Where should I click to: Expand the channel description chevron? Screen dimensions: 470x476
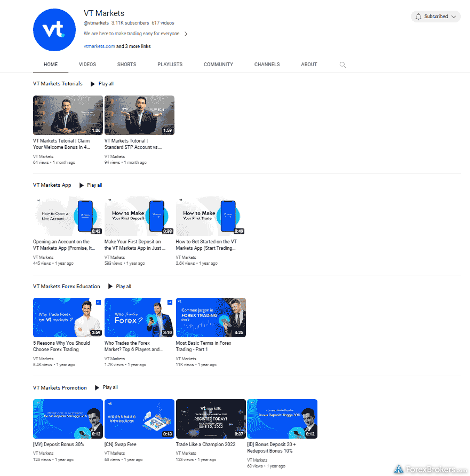(186, 34)
